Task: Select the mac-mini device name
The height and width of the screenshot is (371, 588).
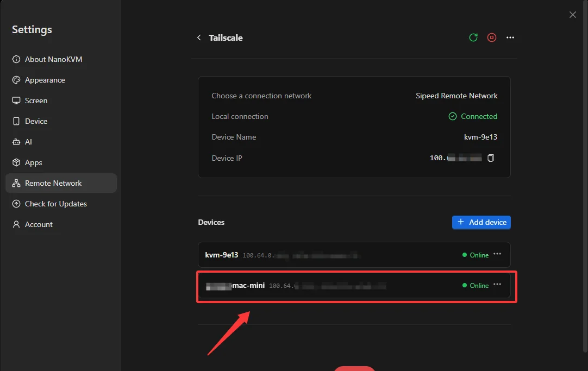Action: click(235, 286)
